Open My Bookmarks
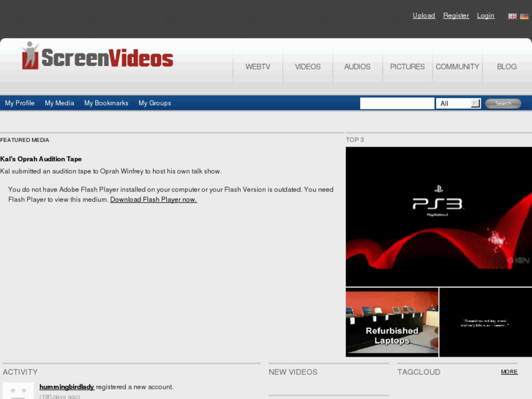 pyautogui.click(x=106, y=103)
